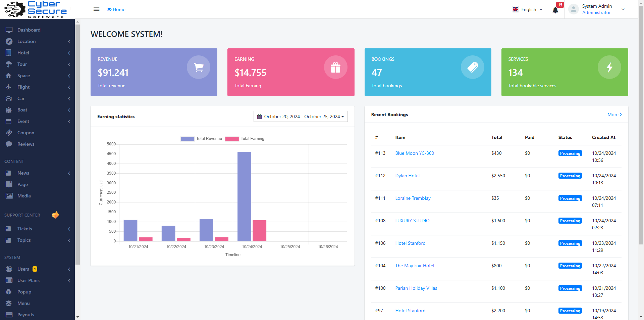Click the Users icon in sidebar

click(9, 269)
